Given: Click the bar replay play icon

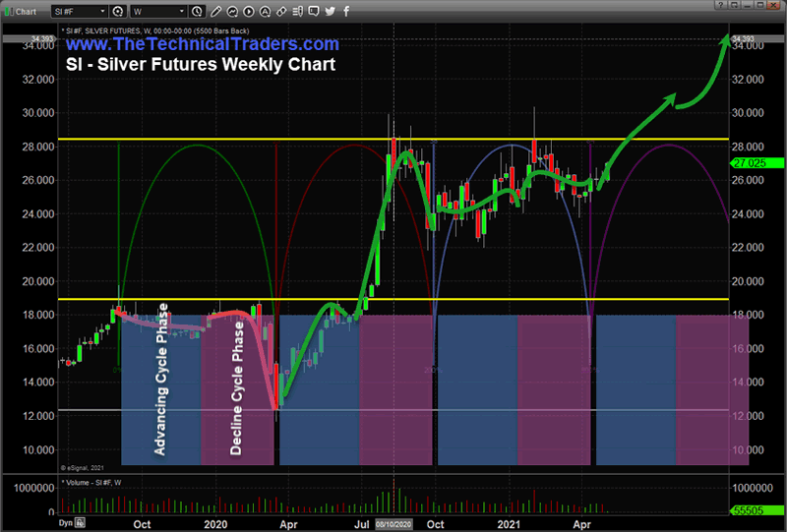Looking at the screenshot, I should (x=249, y=12).
